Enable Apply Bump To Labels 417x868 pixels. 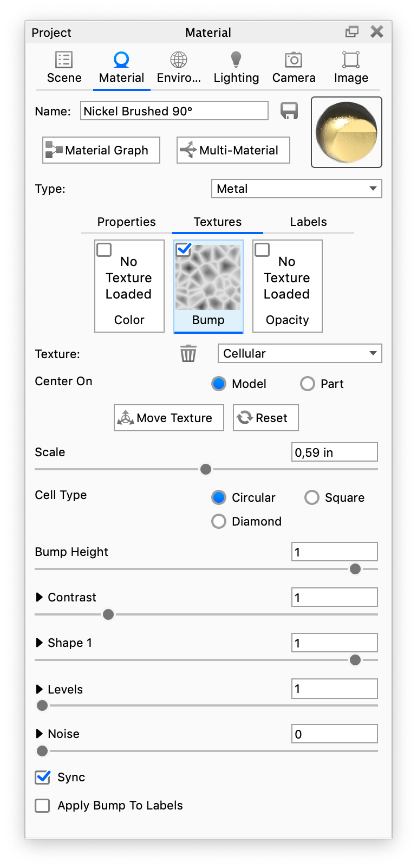(42, 806)
